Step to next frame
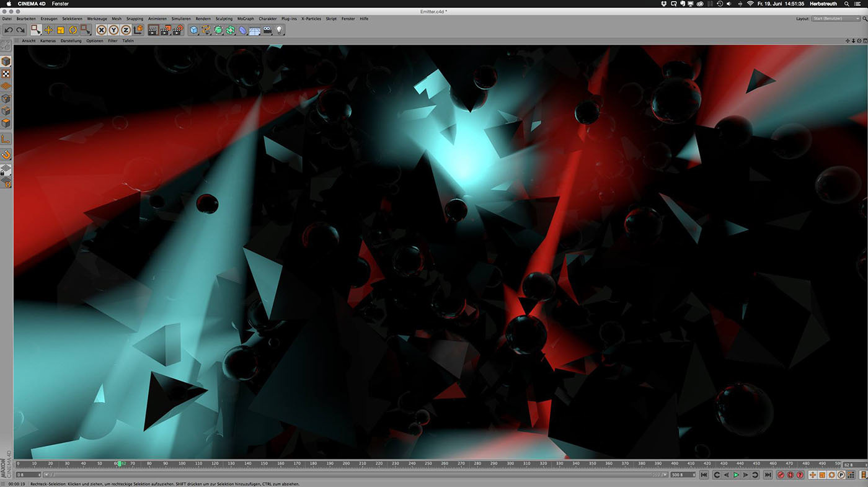Screen dimensions: 868x487 tap(746, 475)
